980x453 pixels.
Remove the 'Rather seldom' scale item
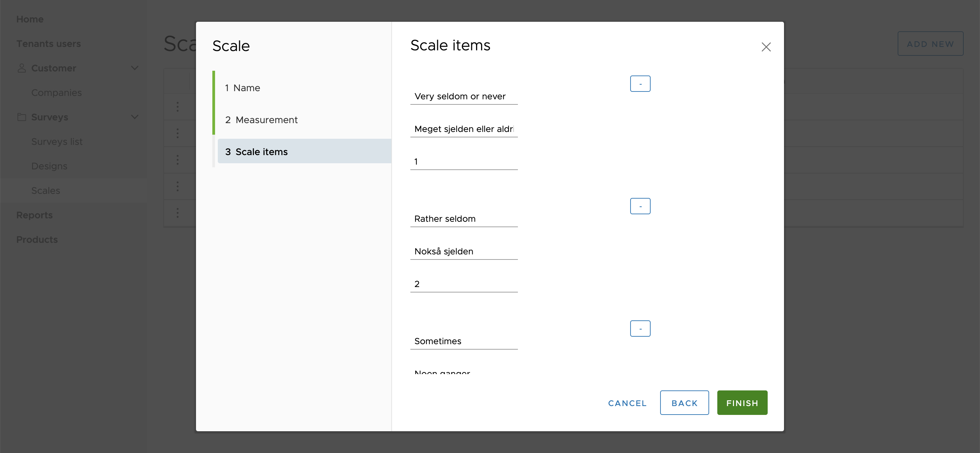pos(640,206)
